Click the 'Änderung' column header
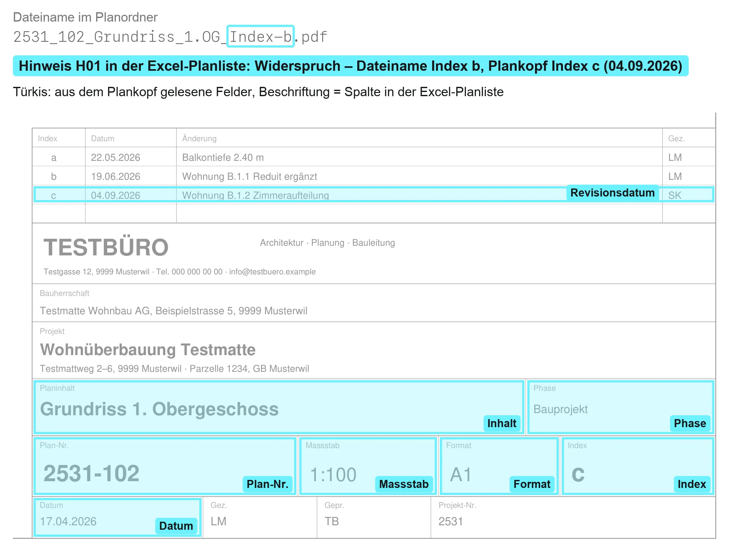744x560 pixels. (199, 138)
